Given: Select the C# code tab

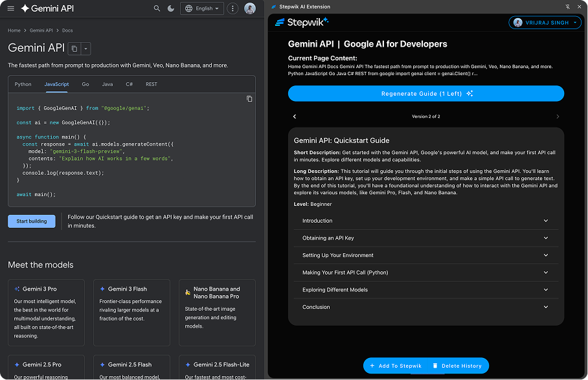Looking at the screenshot, I should pyautogui.click(x=130, y=84).
